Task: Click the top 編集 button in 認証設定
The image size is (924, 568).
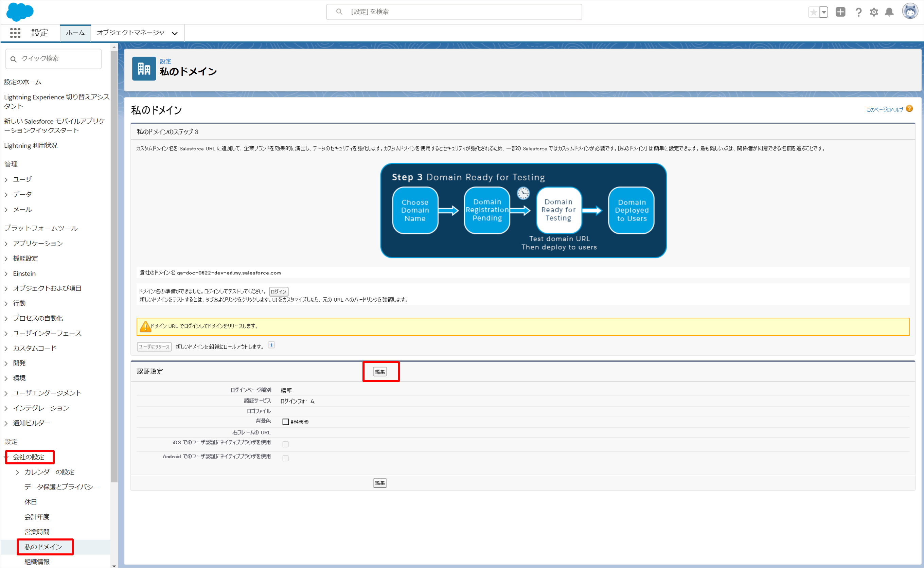Action: click(x=380, y=372)
